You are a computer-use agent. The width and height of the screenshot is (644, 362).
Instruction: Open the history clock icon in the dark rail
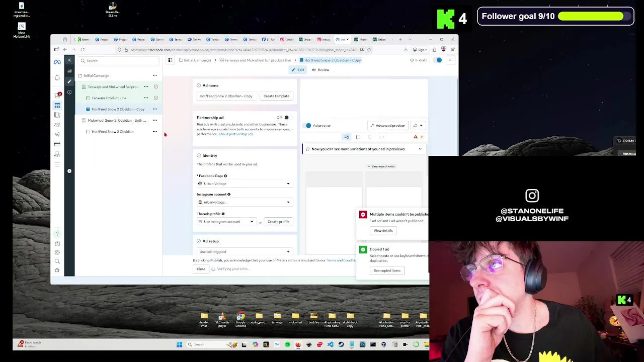(69, 92)
